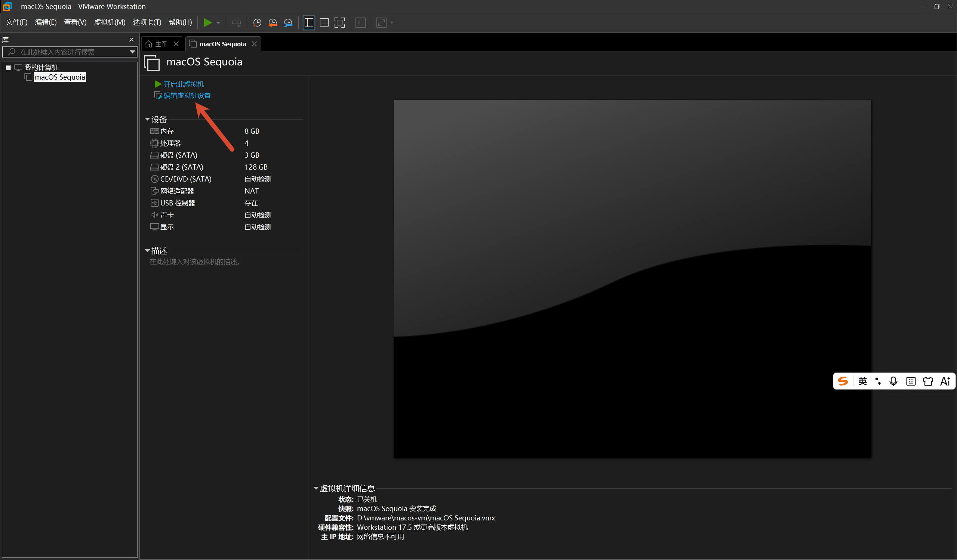Toggle the library sidebar view icon
The height and width of the screenshot is (560, 957).
(x=309, y=23)
